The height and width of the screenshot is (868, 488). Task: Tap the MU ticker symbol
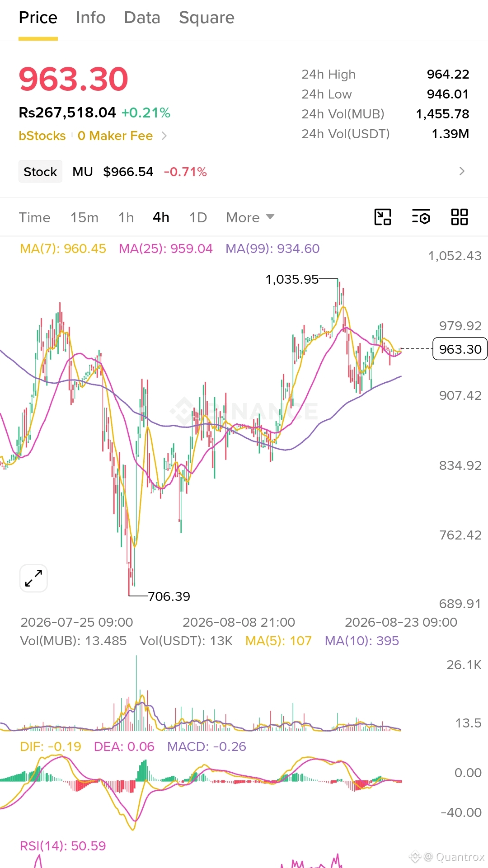coord(83,172)
